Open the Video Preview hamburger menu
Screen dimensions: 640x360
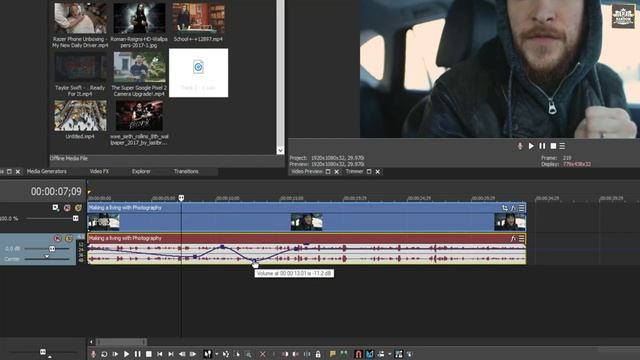click(562, 146)
